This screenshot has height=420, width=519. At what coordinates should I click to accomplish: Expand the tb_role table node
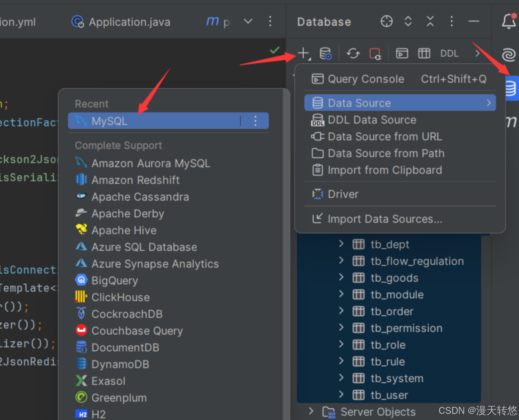341,344
